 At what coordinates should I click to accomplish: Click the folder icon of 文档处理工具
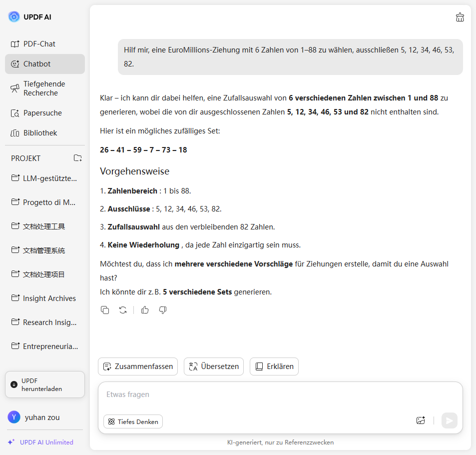pyautogui.click(x=15, y=226)
